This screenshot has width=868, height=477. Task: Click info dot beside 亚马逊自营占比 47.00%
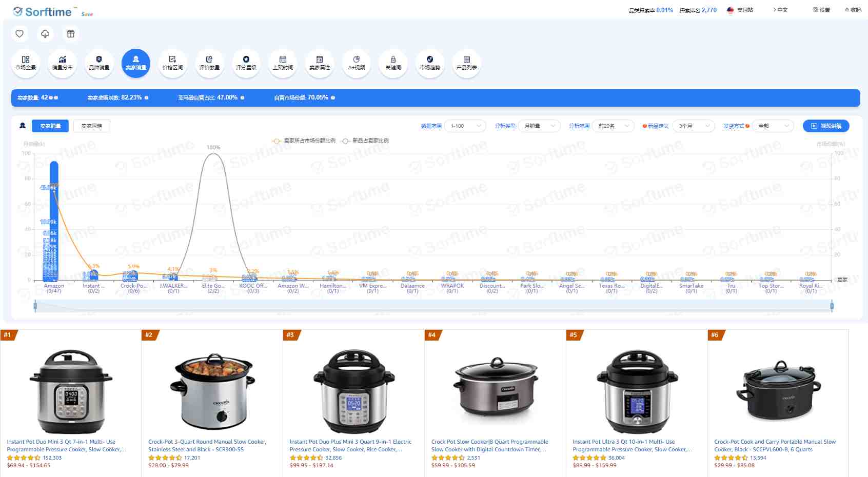pos(243,97)
